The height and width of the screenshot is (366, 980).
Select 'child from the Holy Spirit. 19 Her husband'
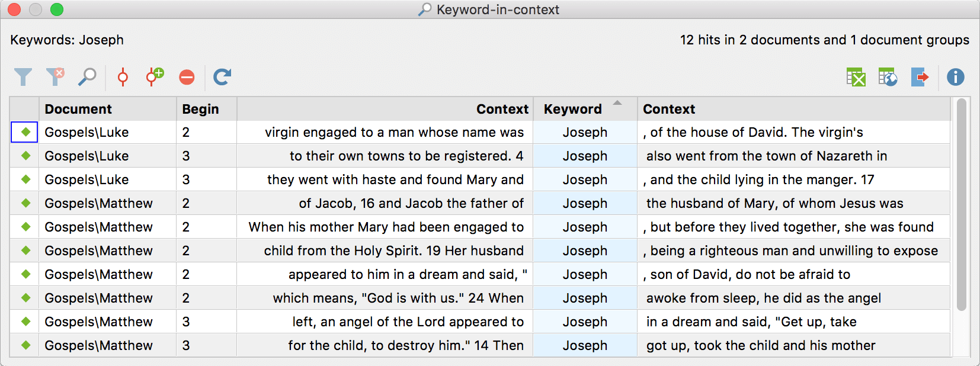394,251
